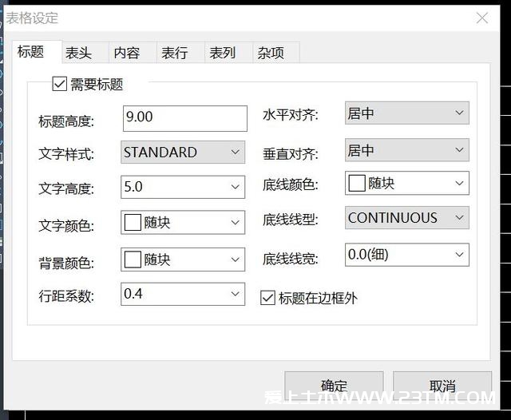Expand the 底线线宽 0.0(细) dropdown
Screen dimensions: 511x420
coord(407,255)
